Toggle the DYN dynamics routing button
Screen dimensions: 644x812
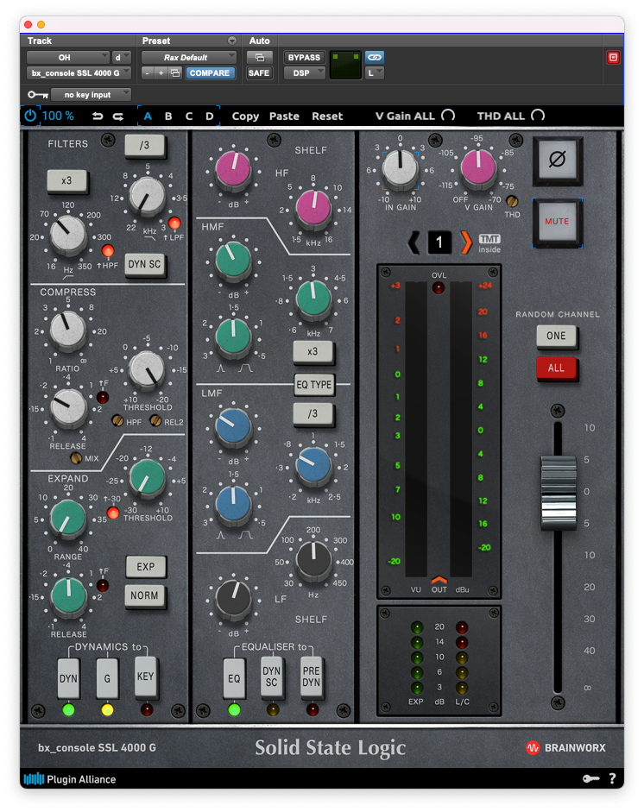tap(68, 678)
